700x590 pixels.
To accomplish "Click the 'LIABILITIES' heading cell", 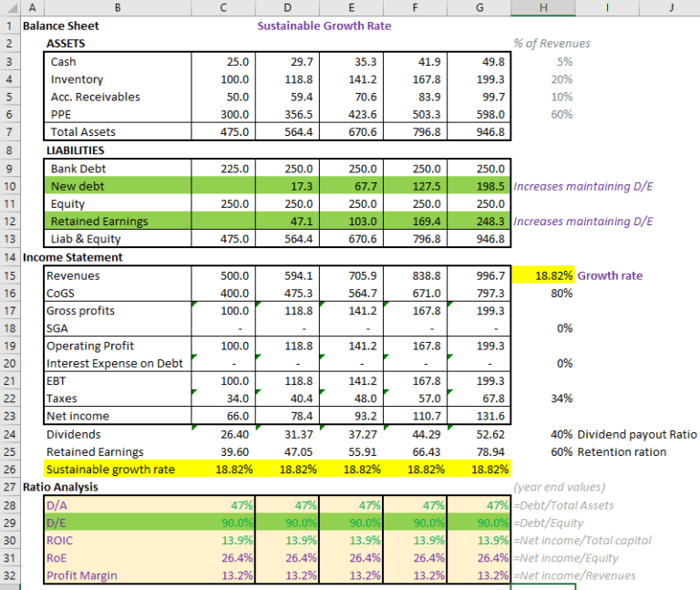I will 76,150.
